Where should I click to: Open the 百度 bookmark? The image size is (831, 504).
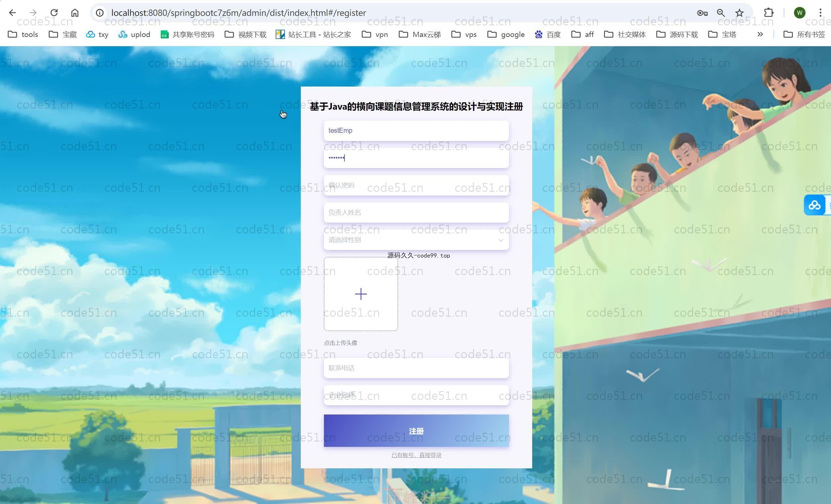point(548,34)
